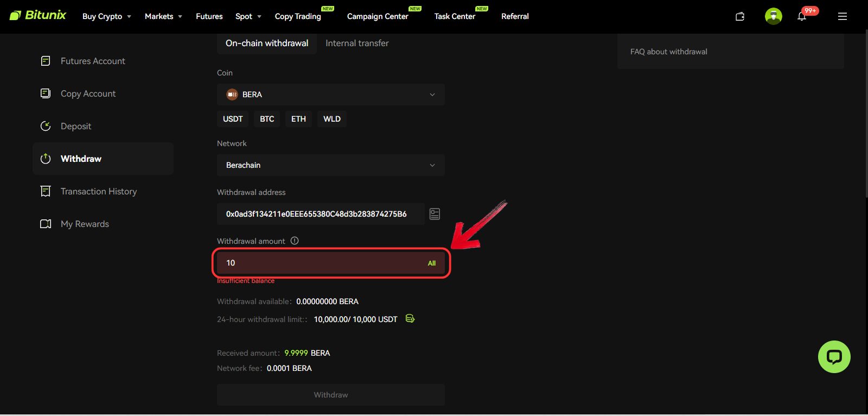Switch to Internal transfer tab
The image size is (868, 416).
pyautogui.click(x=357, y=43)
